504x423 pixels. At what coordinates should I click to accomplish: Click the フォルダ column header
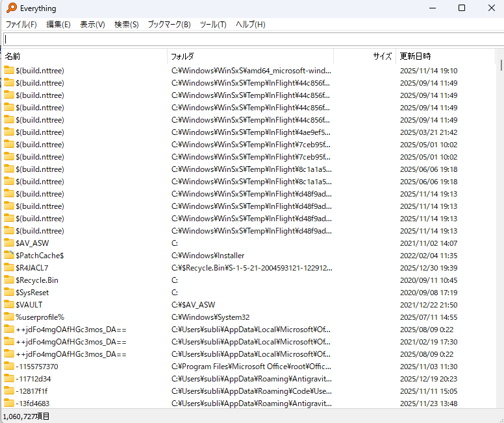[x=250, y=56]
